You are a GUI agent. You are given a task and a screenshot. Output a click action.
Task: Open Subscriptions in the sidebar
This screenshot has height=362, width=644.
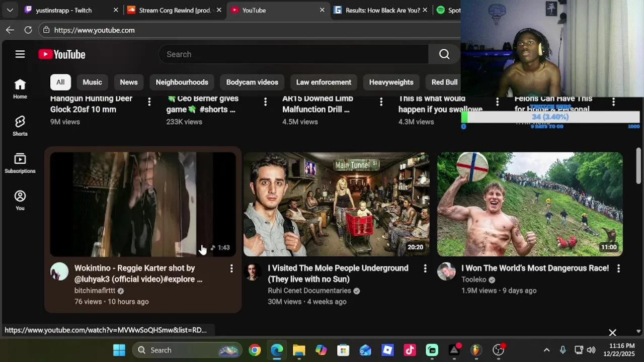tap(20, 163)
